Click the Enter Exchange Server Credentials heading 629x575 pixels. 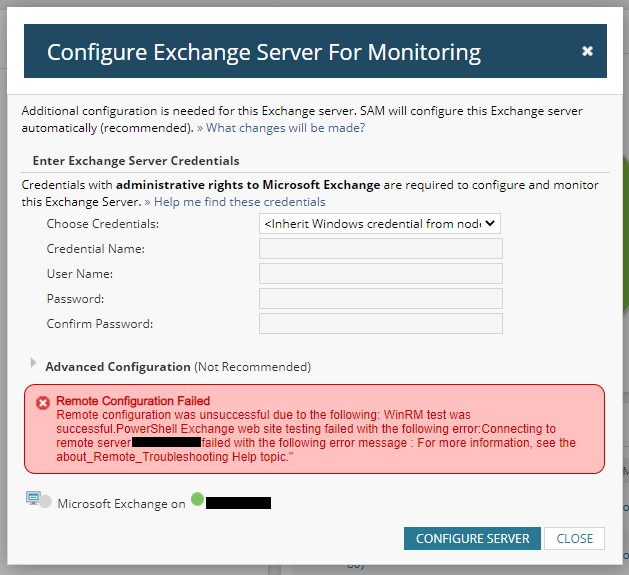(x=136, y=160)
